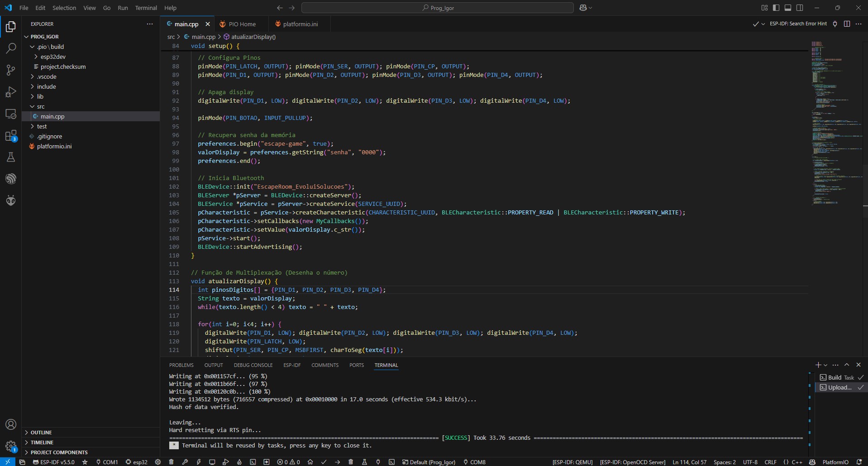868x466 pixels.
Task: Open platformio.ini in the Explorer tree
Action: 91,146
